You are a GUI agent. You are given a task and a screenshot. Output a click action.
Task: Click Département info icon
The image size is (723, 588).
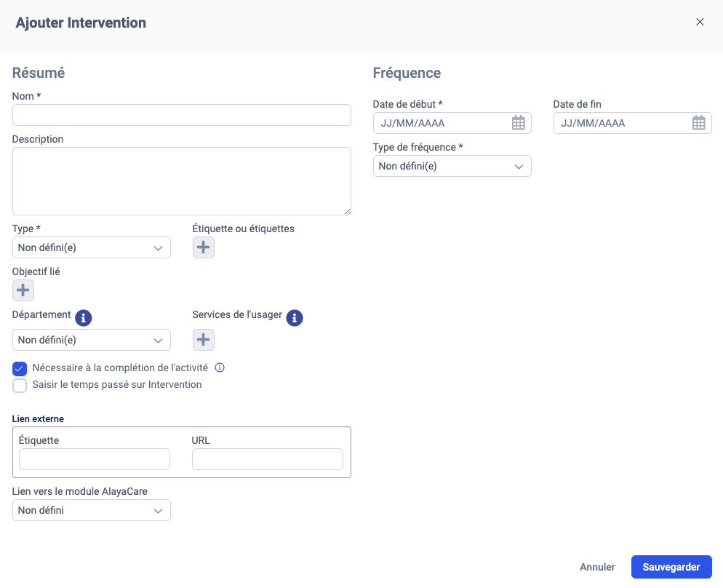coord(84,317)
